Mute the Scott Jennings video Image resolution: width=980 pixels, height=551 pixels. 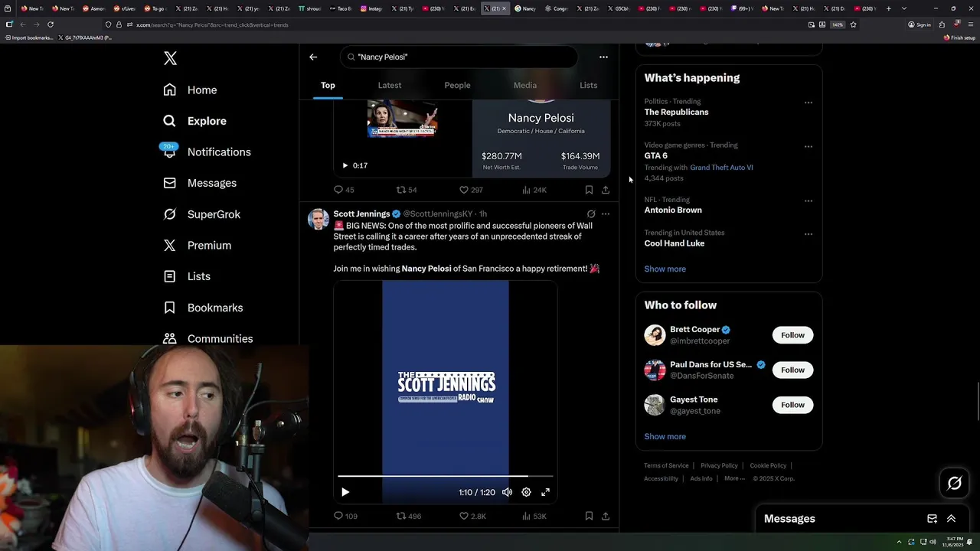(507, 492)
